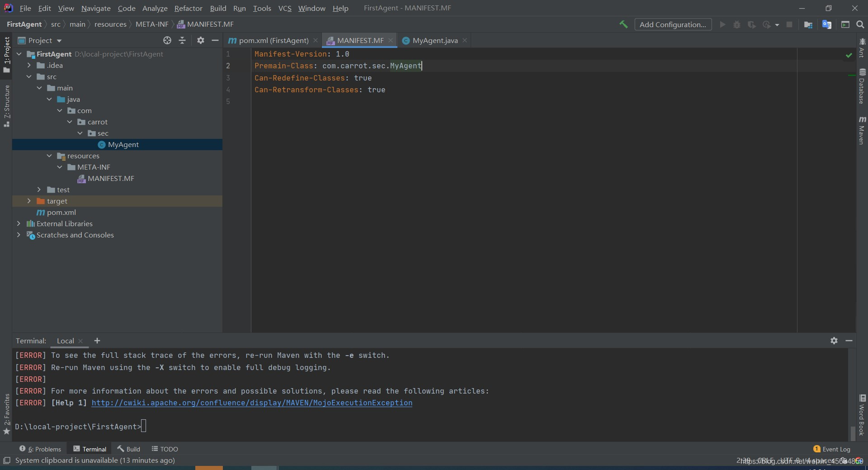Expand Scratches and Consoles node
This screenshot has width=868, height=470.
pos(19,235)
